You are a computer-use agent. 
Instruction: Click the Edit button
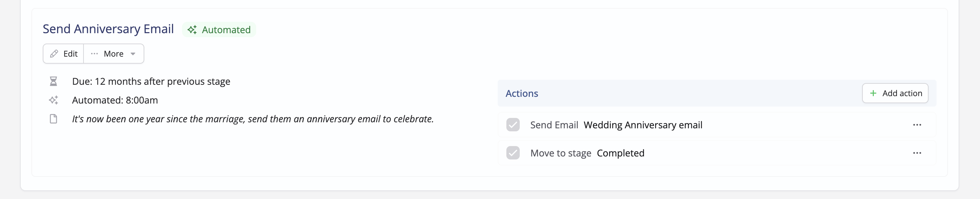click(63, 54)
